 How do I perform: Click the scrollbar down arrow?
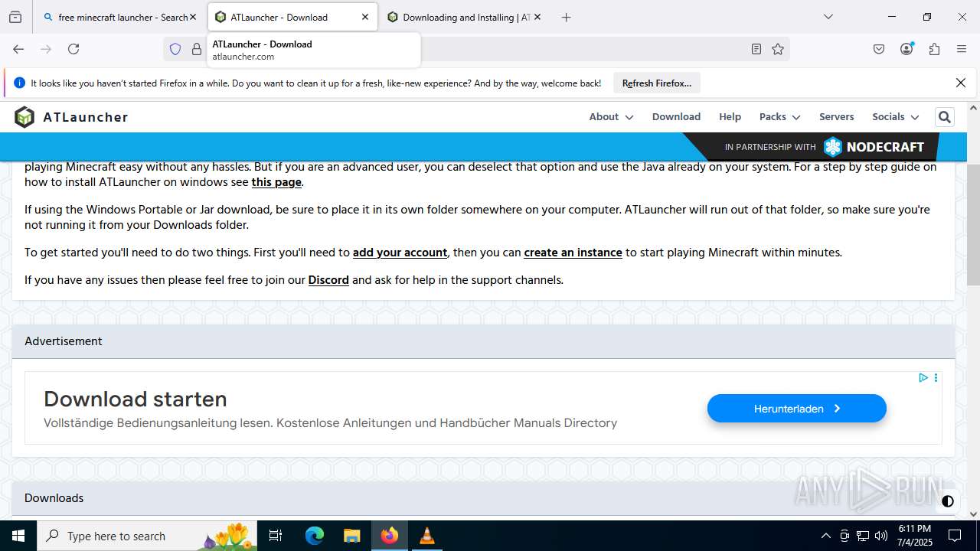973,514
